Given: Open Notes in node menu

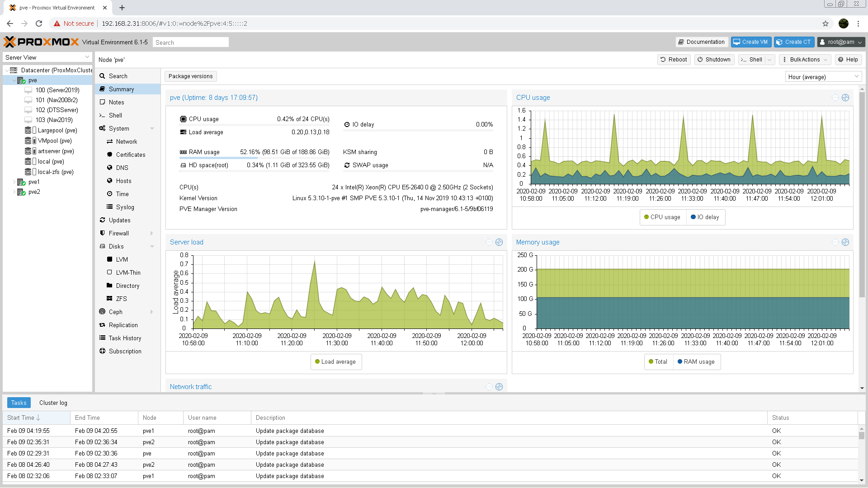Looking at the screenshot, I should coord(116,102).
